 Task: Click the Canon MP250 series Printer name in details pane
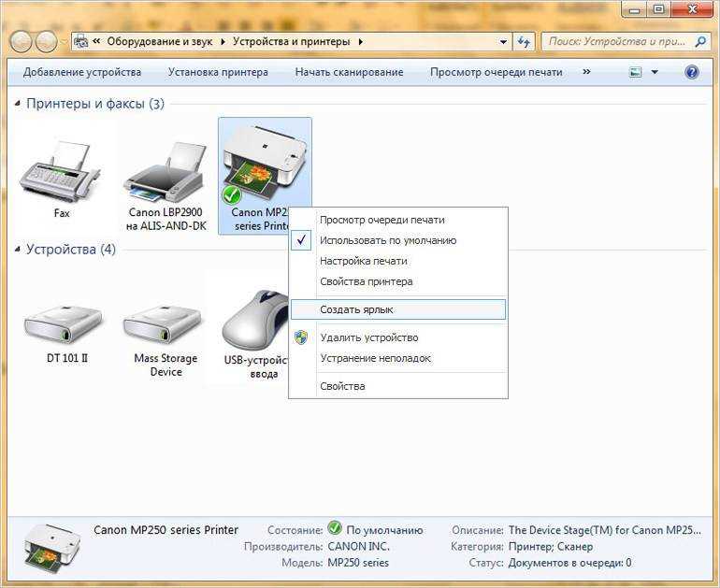pos(166,530)
